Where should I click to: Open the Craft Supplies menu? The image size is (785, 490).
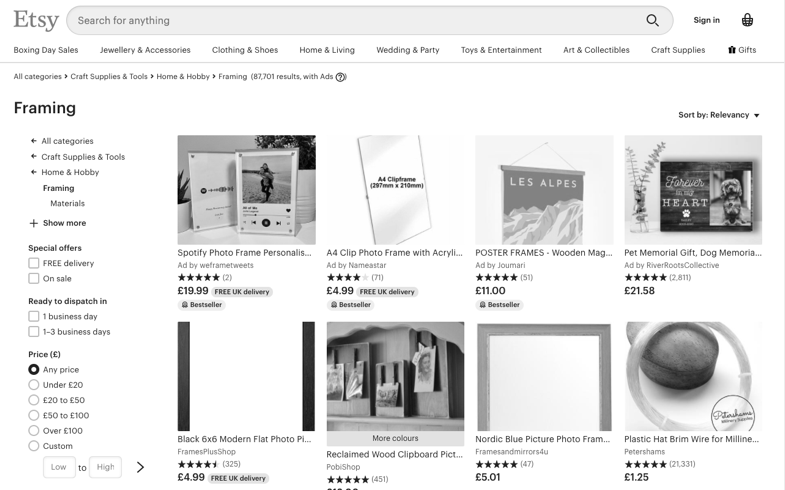(677, 50)
